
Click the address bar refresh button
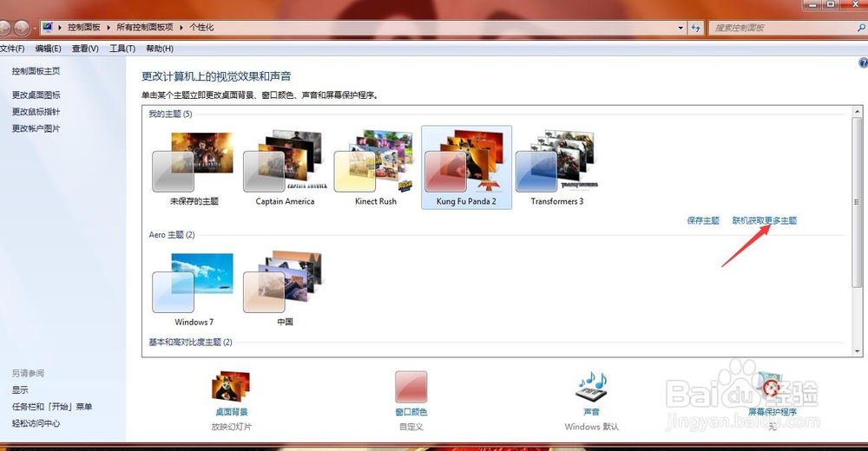[x=696, y=28]
